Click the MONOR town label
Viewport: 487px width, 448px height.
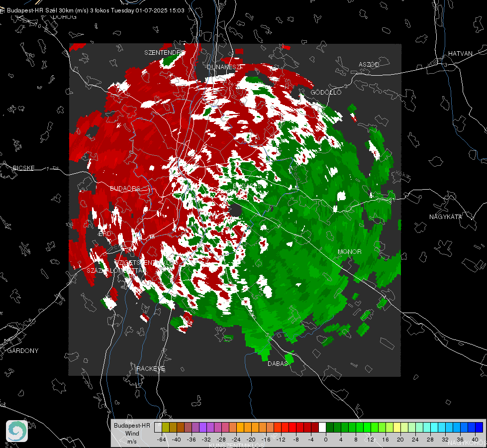pyautogui.click(x=349, y=252)
